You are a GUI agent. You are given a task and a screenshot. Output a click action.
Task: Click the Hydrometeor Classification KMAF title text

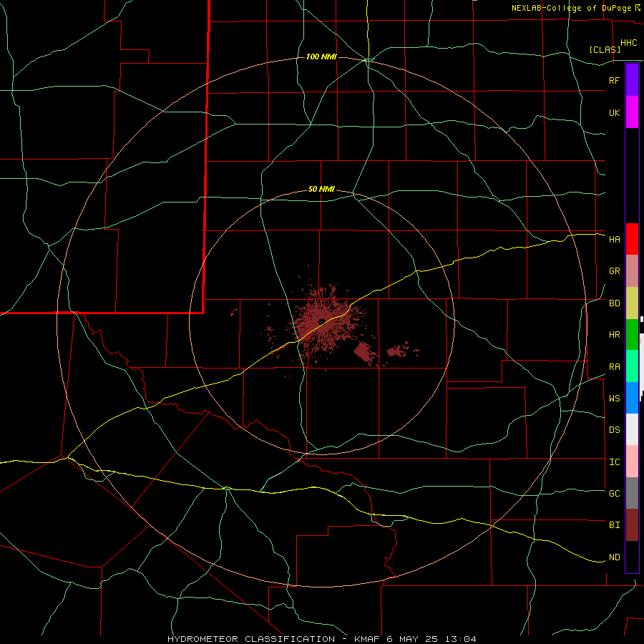click(321, 639)
